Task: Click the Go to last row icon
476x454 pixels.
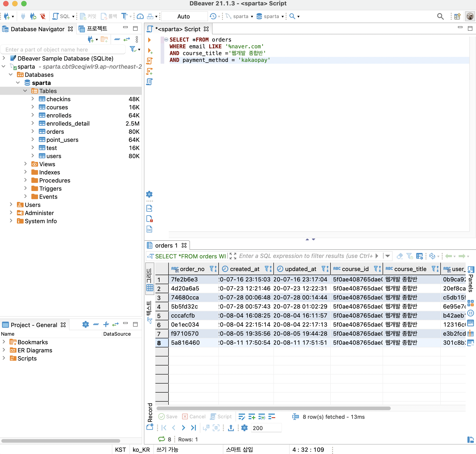Action: [193, 428]
